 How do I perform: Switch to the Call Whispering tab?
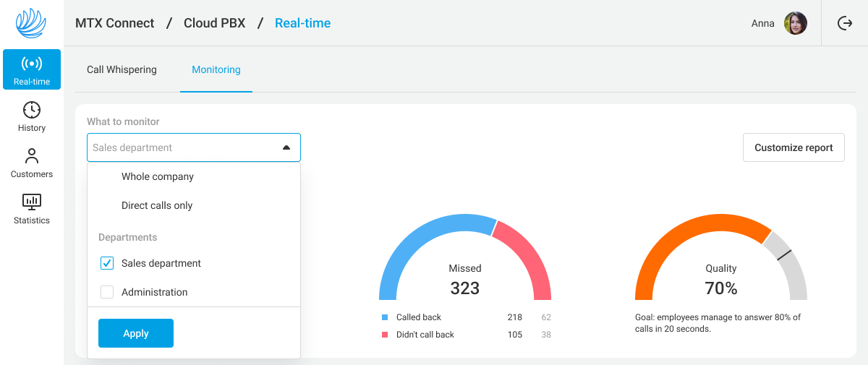pos(122,70)
